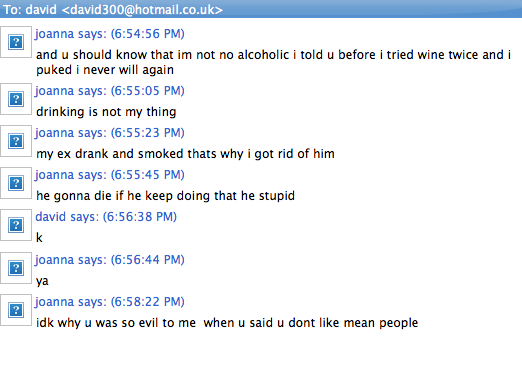Screen dimensions: 522x388
Task: Click avatar next to 'he gonna die' message
Action: coord(16,183)
